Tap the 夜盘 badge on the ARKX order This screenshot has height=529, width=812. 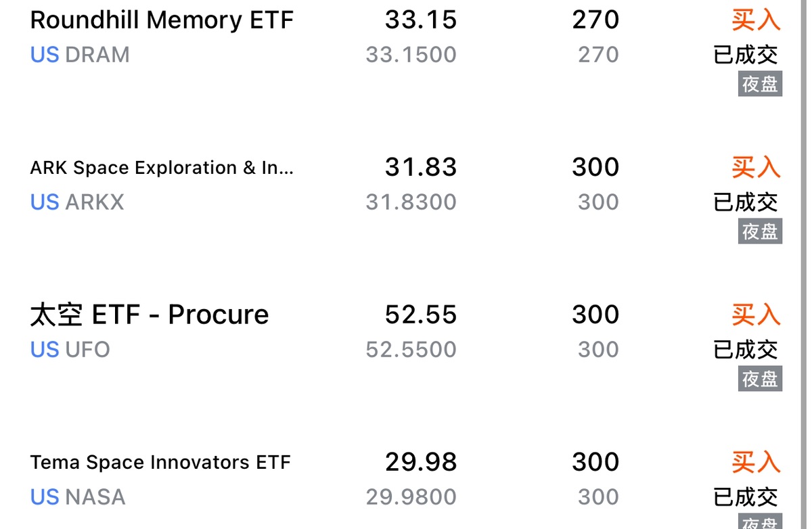click(x=760, y=231)
